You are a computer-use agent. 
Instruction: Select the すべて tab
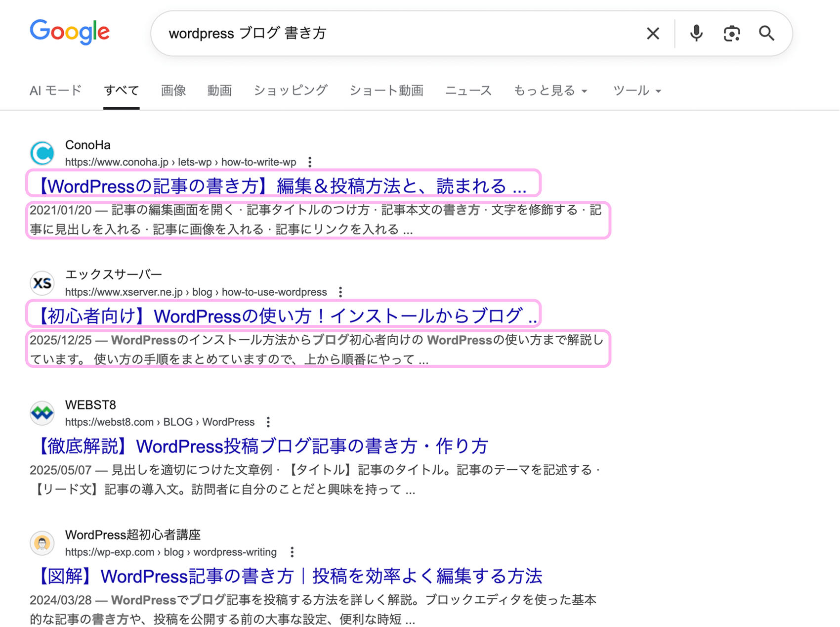122,90
